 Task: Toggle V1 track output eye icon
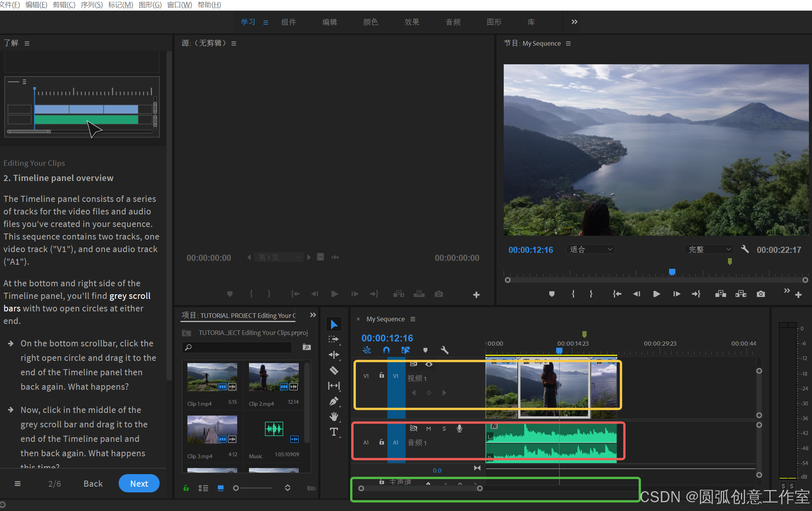point(429,364)
